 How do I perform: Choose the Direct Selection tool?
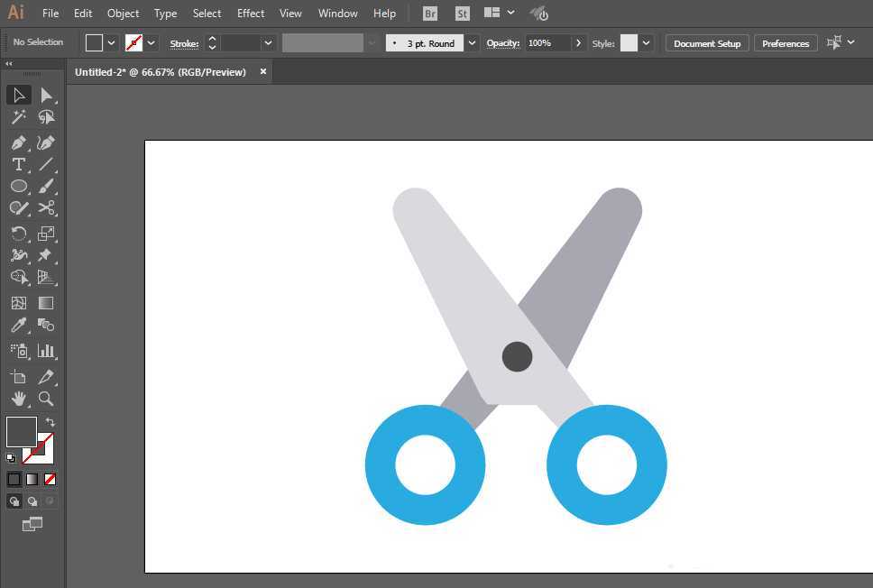coord(46,95)
